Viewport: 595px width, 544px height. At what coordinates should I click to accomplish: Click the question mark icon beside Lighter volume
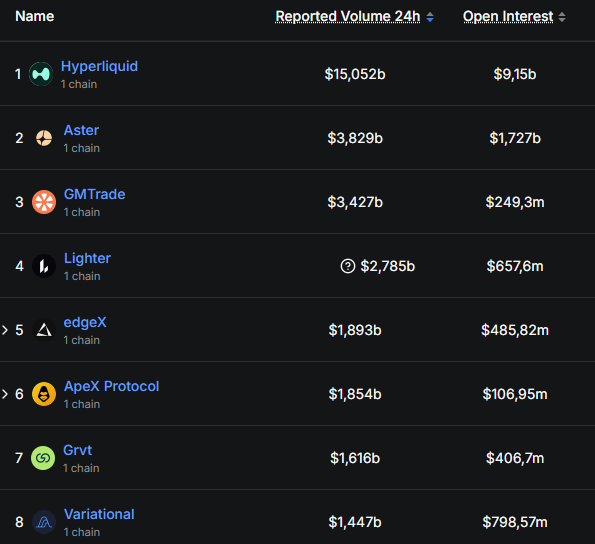tap(348, 266)
